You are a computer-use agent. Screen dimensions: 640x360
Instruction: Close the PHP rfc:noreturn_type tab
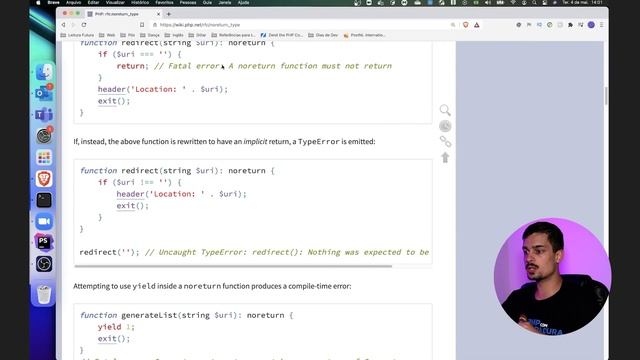point(158,14)
